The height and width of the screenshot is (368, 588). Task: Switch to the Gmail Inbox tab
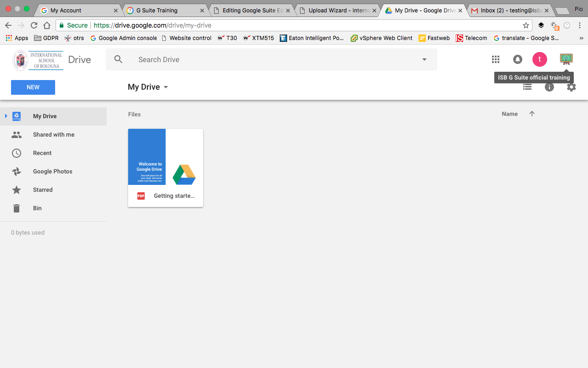tap(510, 10)
